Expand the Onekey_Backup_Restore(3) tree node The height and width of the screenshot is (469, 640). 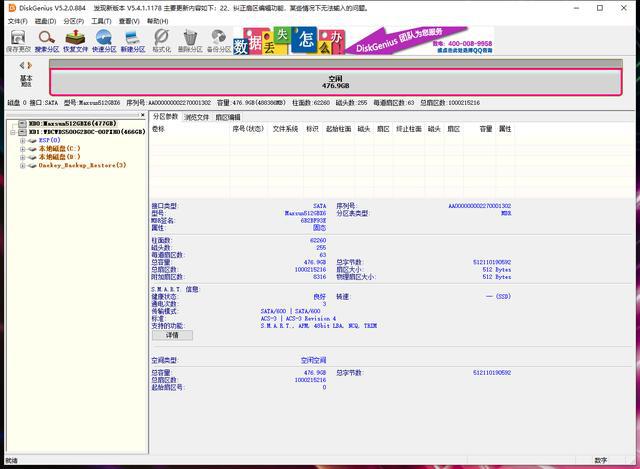(22, 166)
